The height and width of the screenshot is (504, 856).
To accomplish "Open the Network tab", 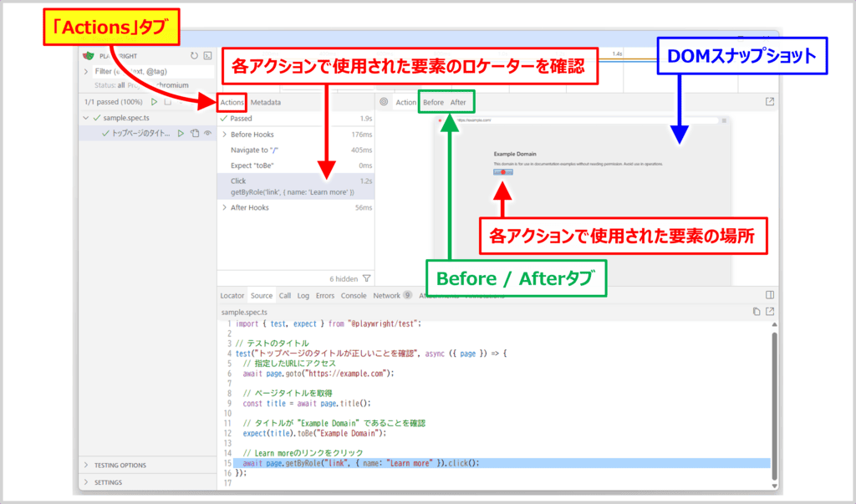I will pyautogui.click(x=387, y=295).
